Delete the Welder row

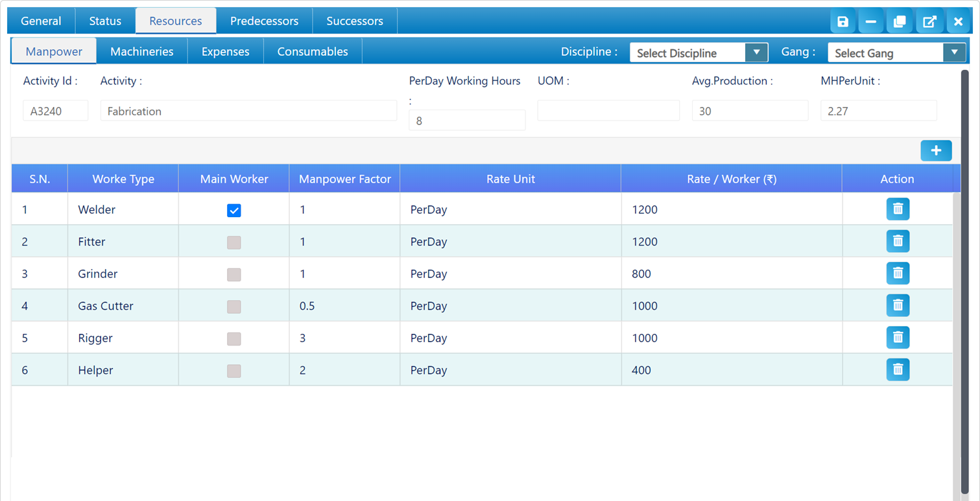898,209
